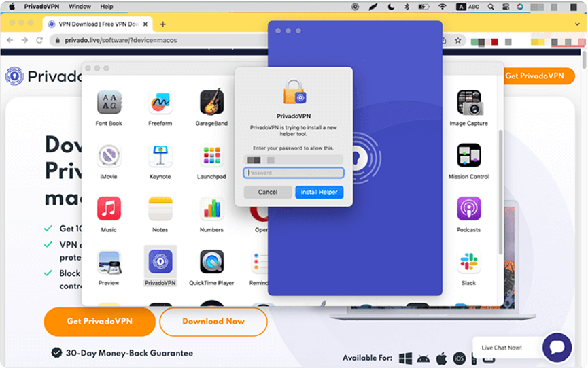Go forward in the browser
This screenshot has width=588, height=368.
[24, 40]
